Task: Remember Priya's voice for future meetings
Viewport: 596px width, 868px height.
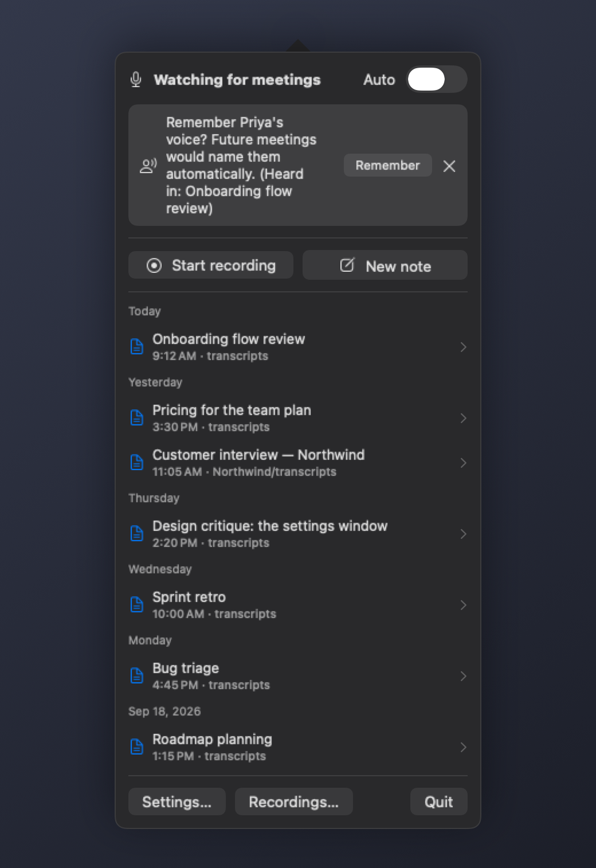Action: [x=387, y=165]
